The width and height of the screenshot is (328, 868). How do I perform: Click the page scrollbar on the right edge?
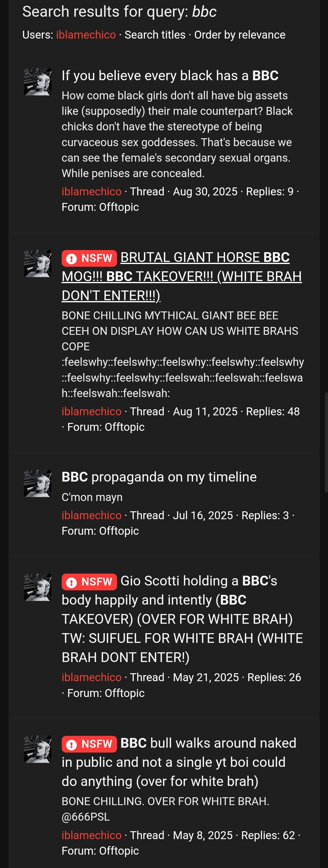(x=326, y=442)
